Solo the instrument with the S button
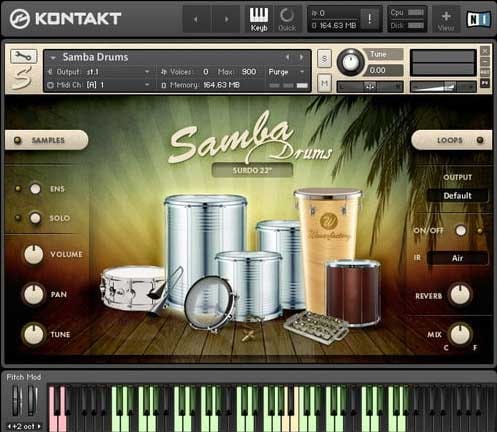 (x=324, y=59)
